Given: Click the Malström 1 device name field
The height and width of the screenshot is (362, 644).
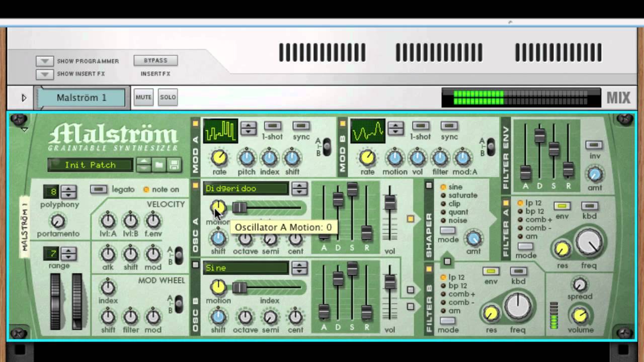Looking at the screenshot, I should pos(82,98).
